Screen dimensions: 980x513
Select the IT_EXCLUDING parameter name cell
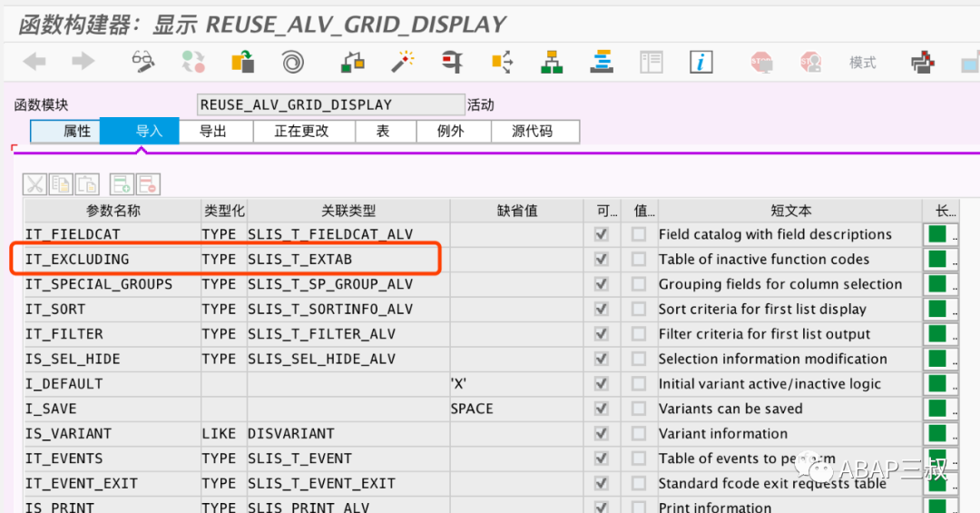(x=113, y=259)
